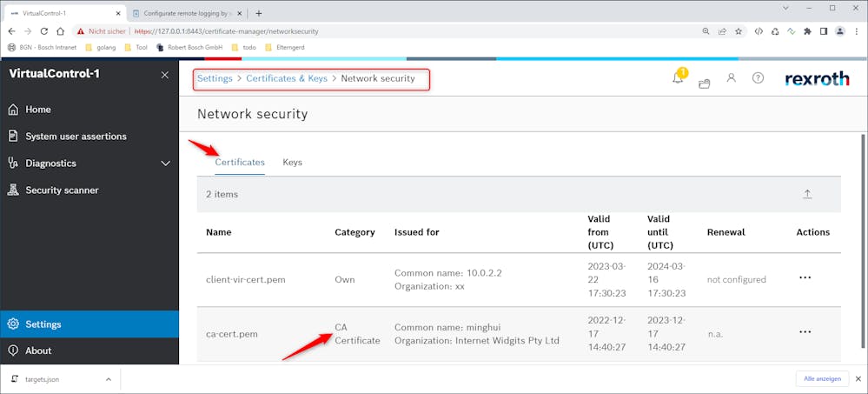Click the Name column header
Screen dimensions: 868x394
[219, 232]
